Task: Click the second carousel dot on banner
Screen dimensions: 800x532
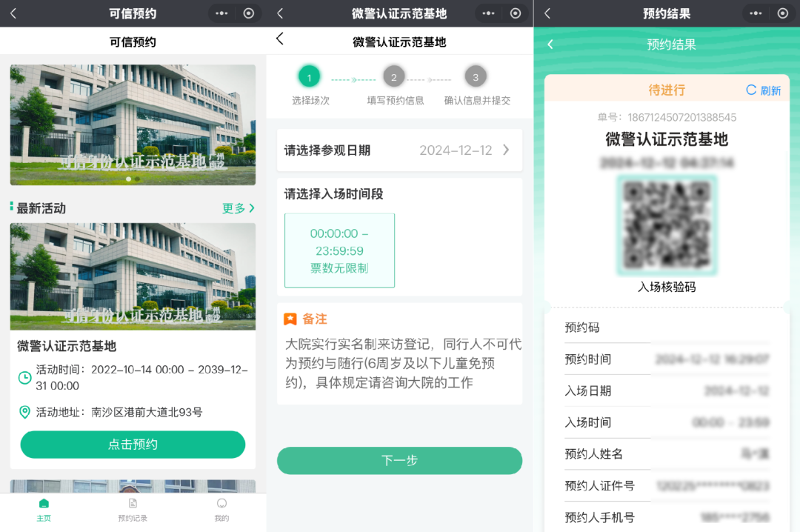Action: point(137,179)
